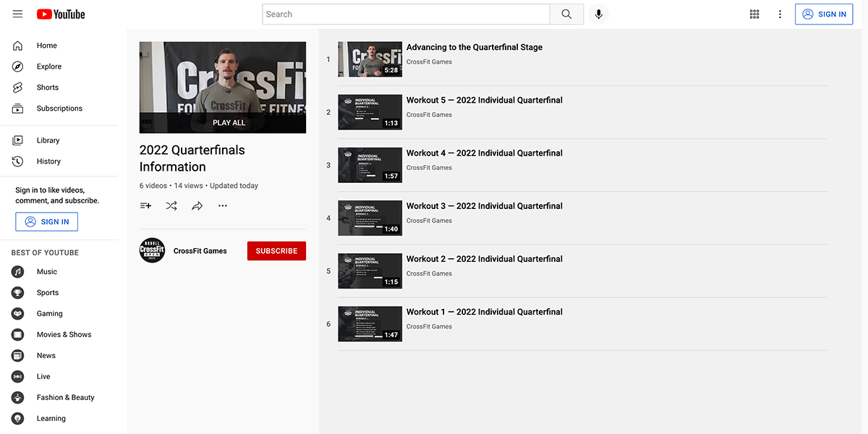Image resolution: width=868 pixels, height=434 pixels.
Task: Open 'Workout 1 — 2022 Individual Quarterfinal' title
Action: click(485, 312)
